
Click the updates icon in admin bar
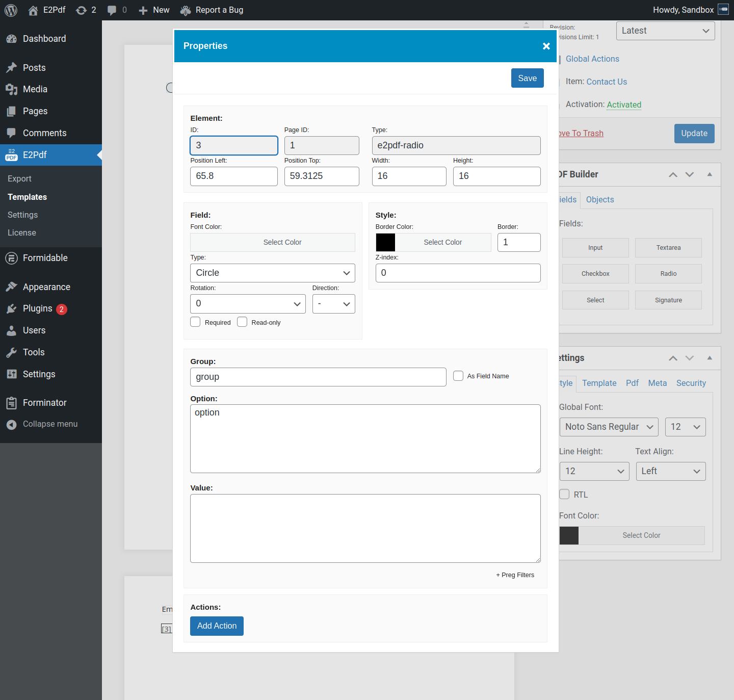[x=81, y=10]
